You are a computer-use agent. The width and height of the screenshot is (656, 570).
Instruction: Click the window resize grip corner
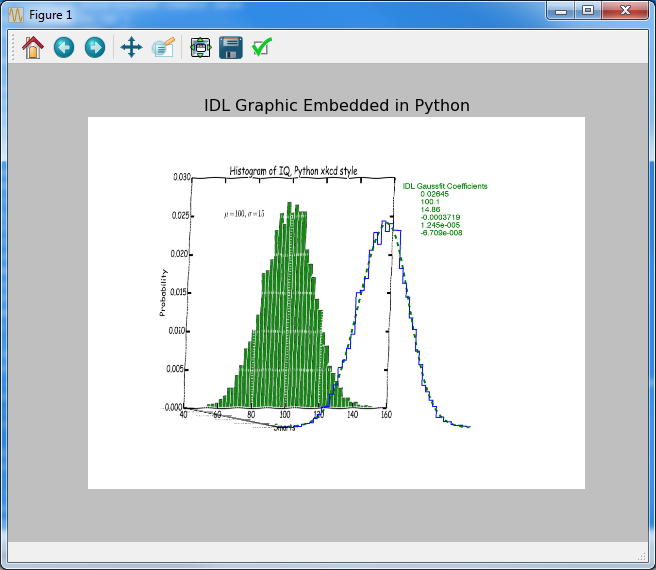[643, 556]
